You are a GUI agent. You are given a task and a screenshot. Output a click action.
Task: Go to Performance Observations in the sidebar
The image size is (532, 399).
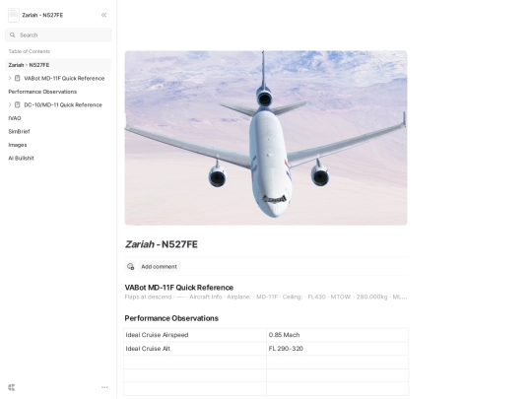click(42, 92)
